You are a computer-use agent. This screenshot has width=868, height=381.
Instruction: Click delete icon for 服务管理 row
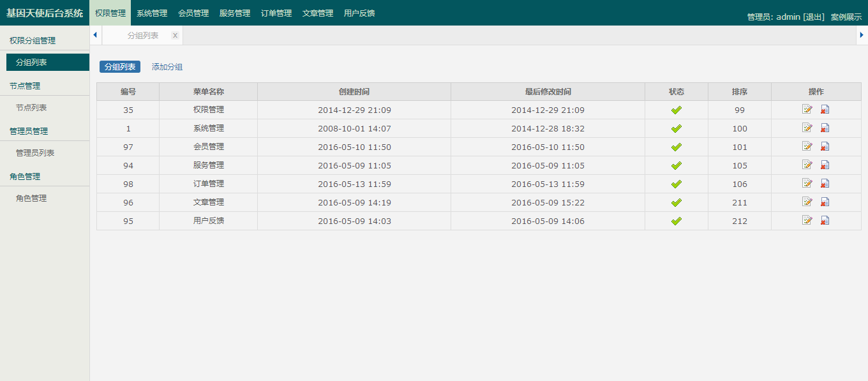point(825,165)
